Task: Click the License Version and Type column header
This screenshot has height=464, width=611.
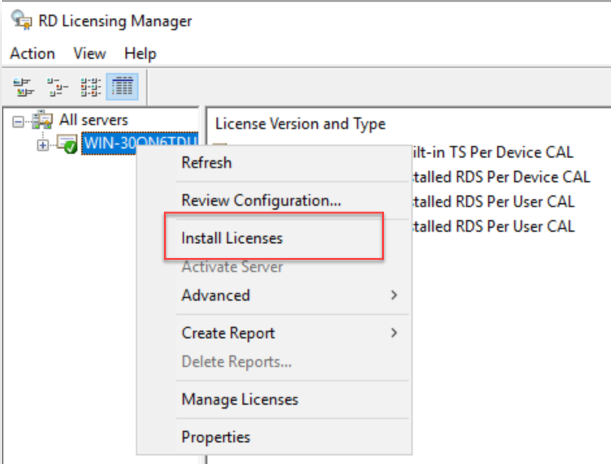Action: coord(300,124)
